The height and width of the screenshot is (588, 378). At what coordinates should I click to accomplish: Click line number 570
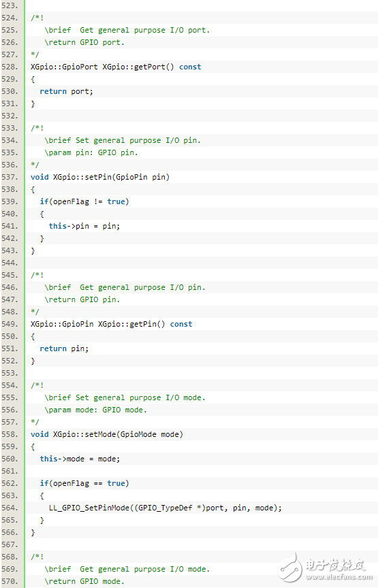coord(10,581)
